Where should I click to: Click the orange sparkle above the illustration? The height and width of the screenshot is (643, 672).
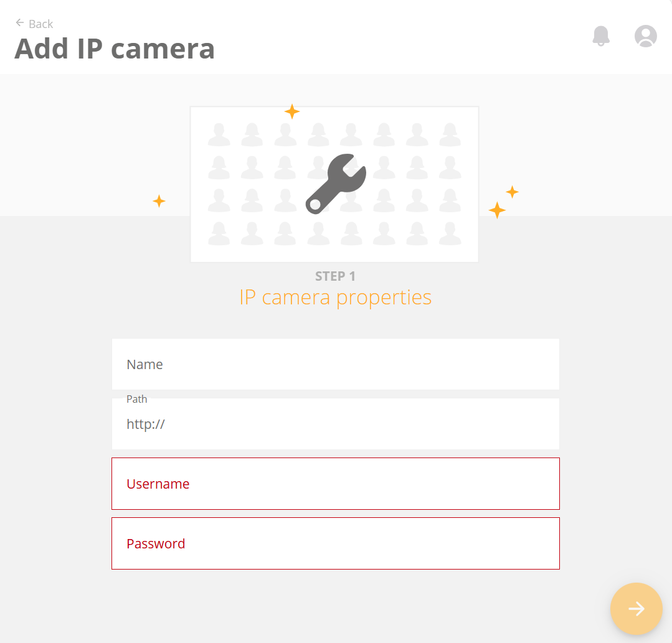(x=292, y=111)
